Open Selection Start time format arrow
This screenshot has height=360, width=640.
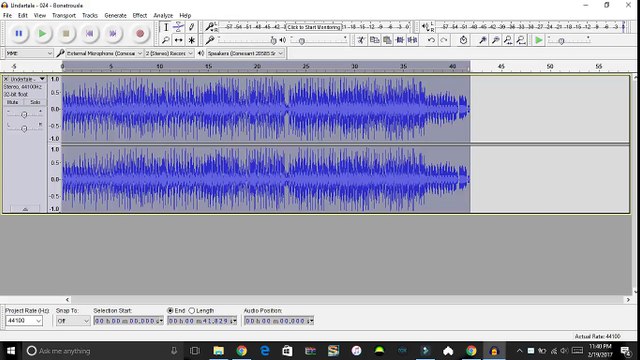pos(161,321)
